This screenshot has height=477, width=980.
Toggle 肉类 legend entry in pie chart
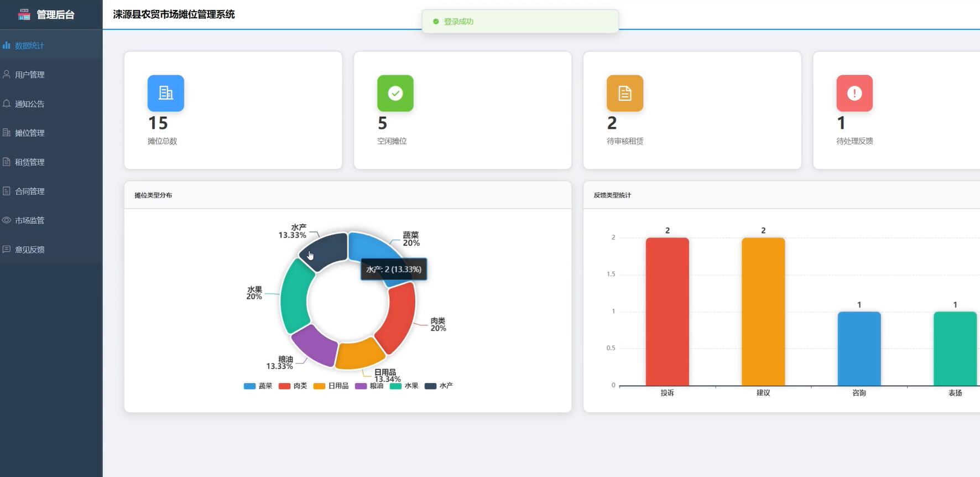pos(293,386)
